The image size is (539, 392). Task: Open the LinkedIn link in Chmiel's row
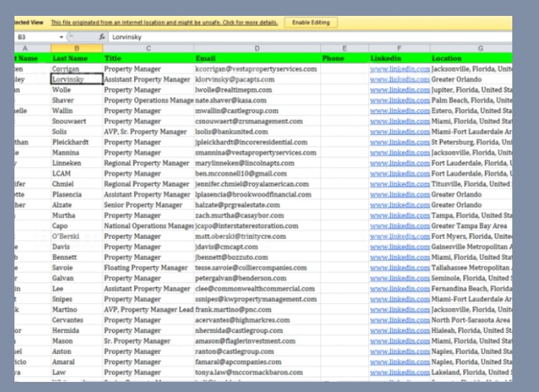click(400, 184)
